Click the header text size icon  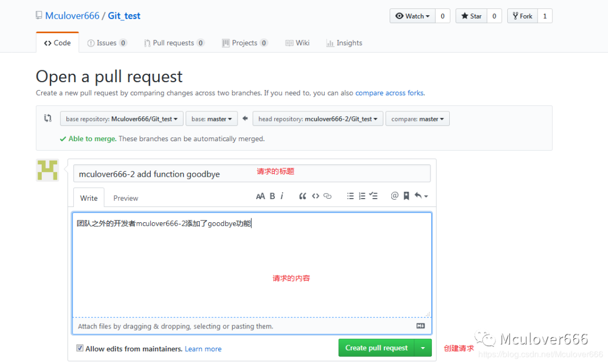pyautogui.click(x=260, y=196)
